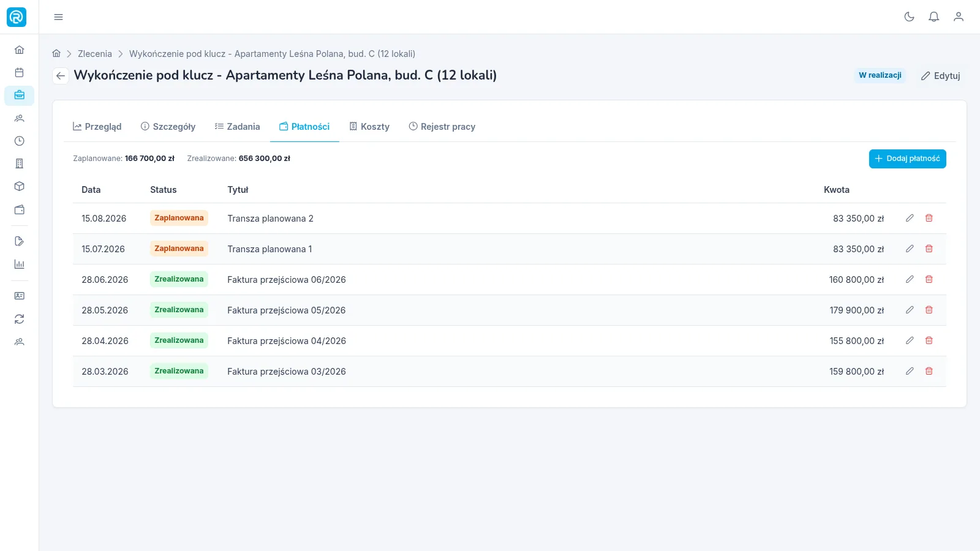Click the W realizacji status badge
The image size is (980, 551).
point(880,75)
